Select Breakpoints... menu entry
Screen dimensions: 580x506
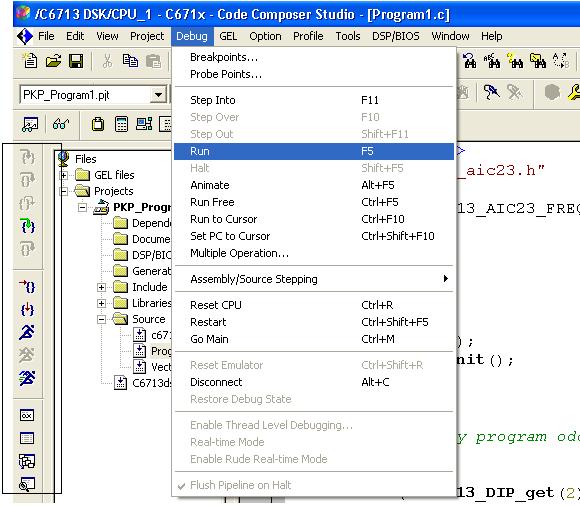314,57
